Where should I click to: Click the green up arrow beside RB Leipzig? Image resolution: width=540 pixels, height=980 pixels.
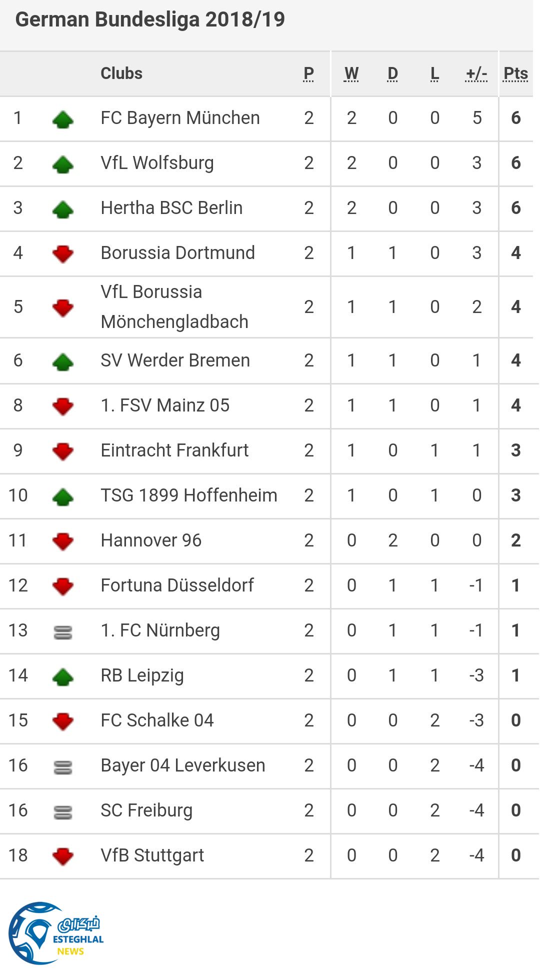coord(63,677)
